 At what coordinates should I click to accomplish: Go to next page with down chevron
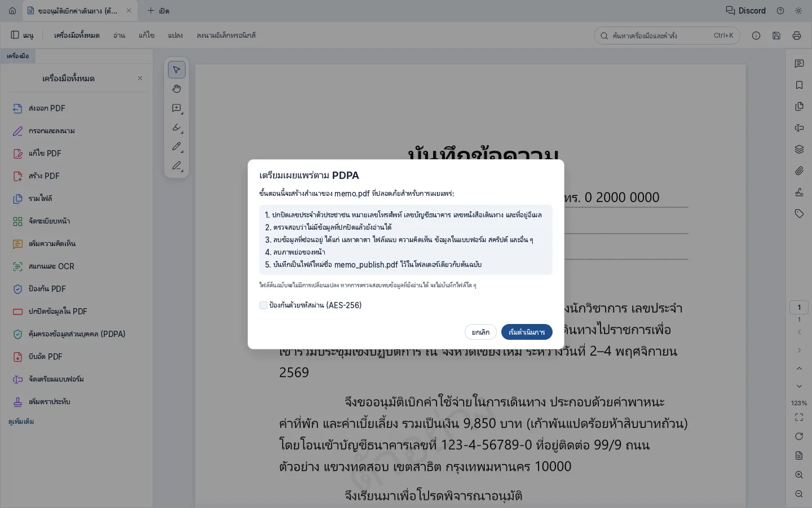pos(799,387)
